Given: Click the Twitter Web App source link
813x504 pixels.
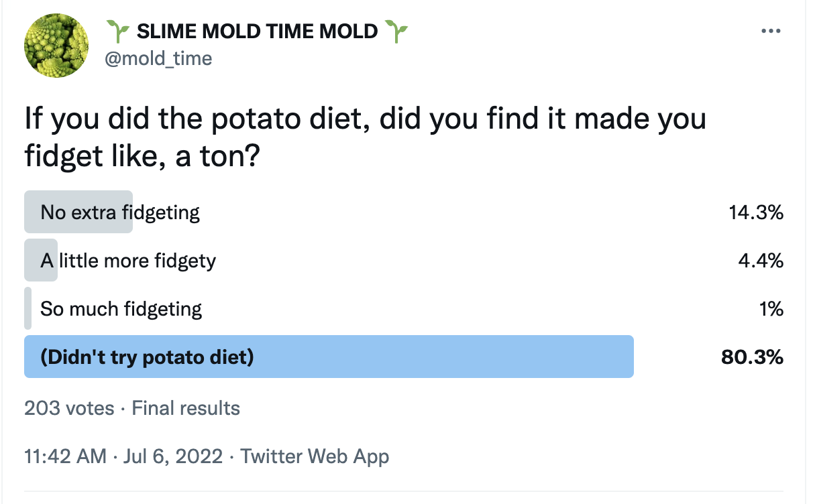Looking at the screenshot, I should point(315,456).
